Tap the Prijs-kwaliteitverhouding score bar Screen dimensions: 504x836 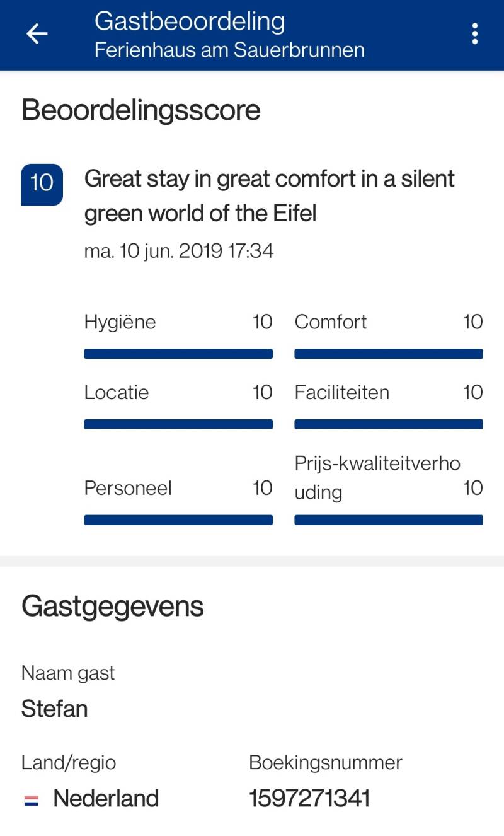coord(389,520)
